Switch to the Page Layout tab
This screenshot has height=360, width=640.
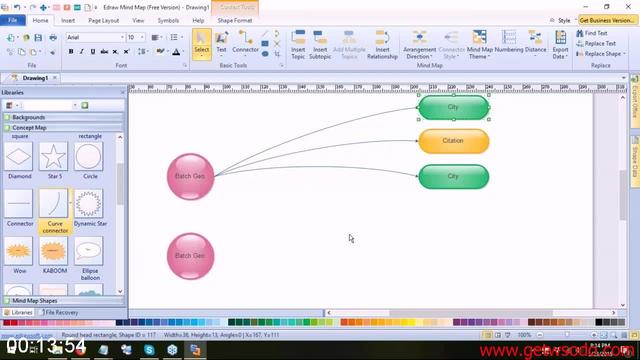(104, 20)
